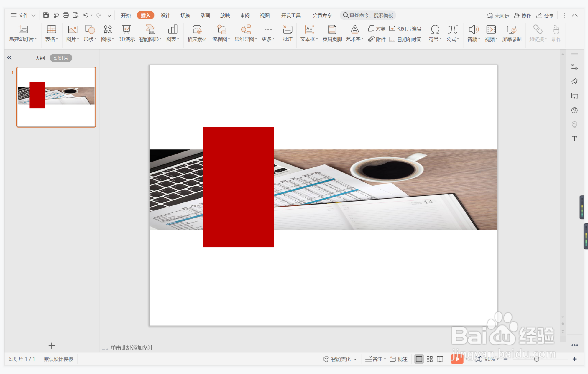Select slide 1 thumbnail
This screenshot has width=588, height=374.
[x=56, y=97]
